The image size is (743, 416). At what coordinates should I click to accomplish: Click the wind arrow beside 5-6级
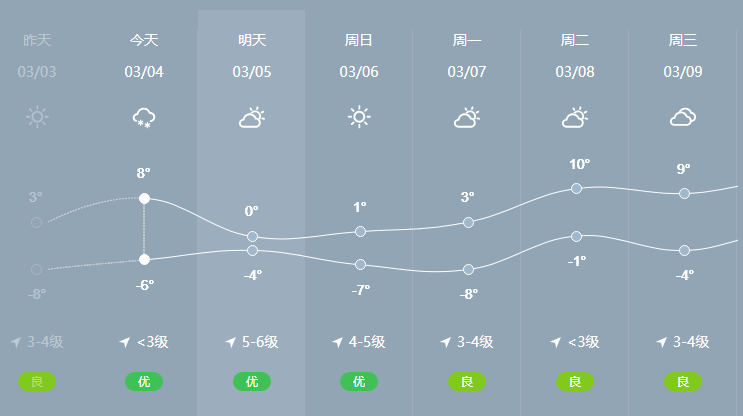(230, 342)
